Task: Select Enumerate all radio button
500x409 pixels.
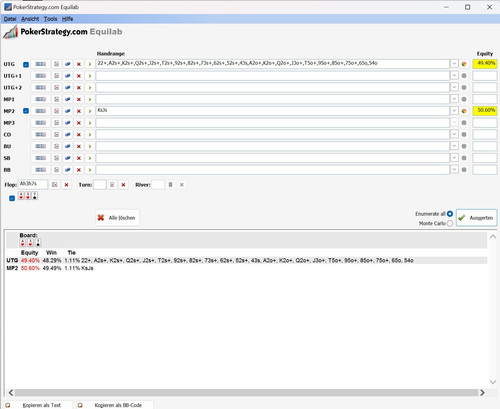Action: (x=450, y=214)
